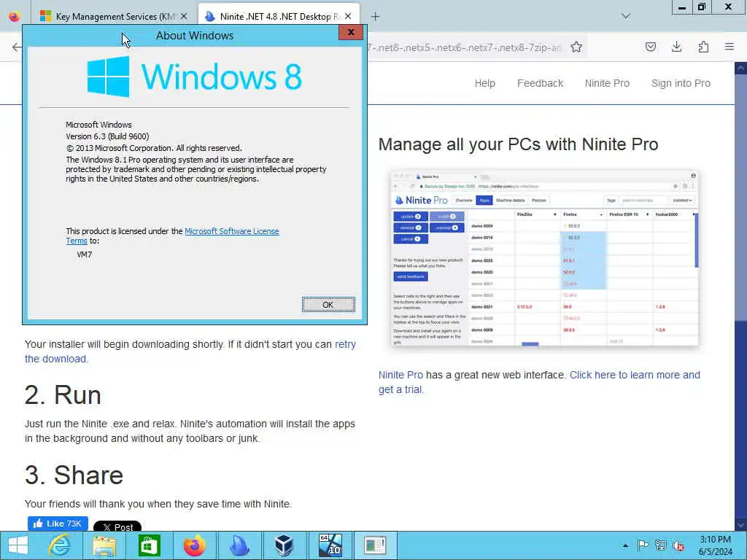Open VirtualBox cube taskbar icon
747x560 pixels.
[284, 545]
